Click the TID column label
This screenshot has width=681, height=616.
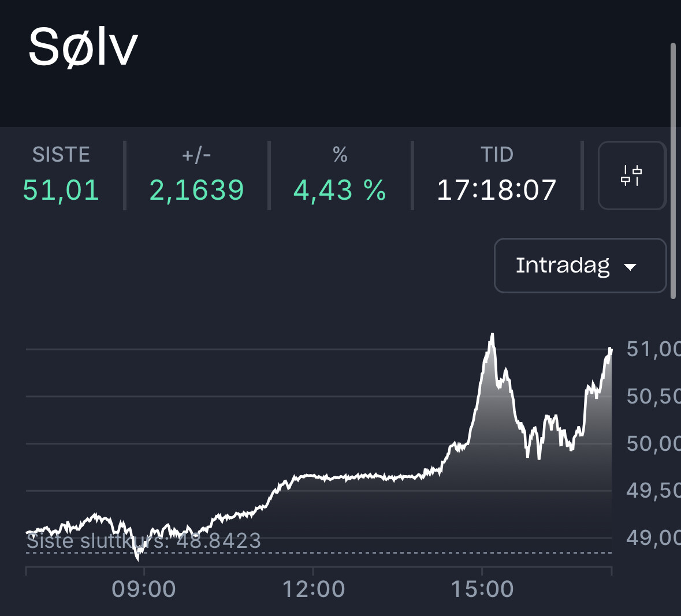[x=496, y=155]
